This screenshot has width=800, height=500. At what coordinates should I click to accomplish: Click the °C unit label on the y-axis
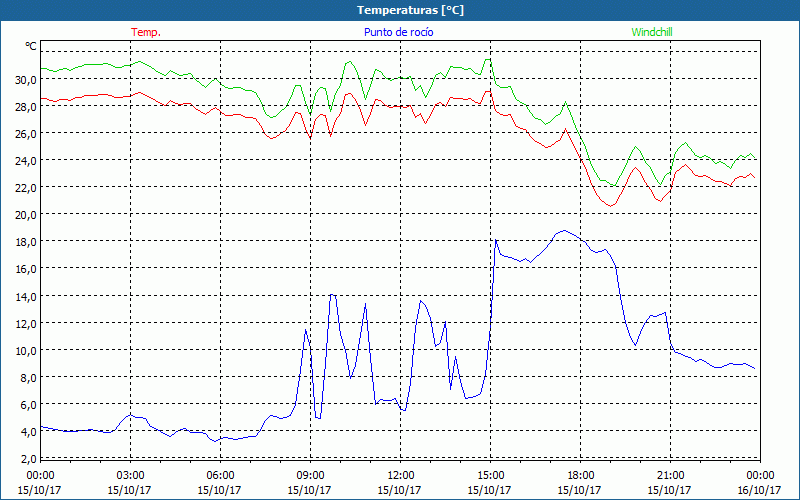30,46
